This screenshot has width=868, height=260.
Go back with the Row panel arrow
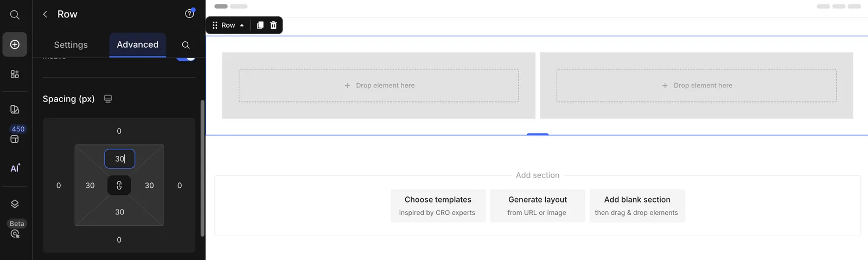pos(45,14)
